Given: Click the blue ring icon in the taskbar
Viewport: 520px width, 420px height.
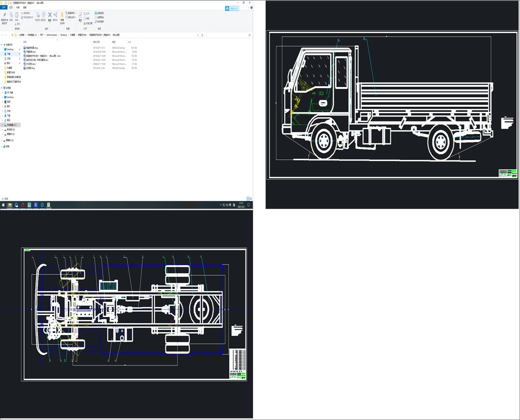Looking at the screenshot, I should (42, 205).
